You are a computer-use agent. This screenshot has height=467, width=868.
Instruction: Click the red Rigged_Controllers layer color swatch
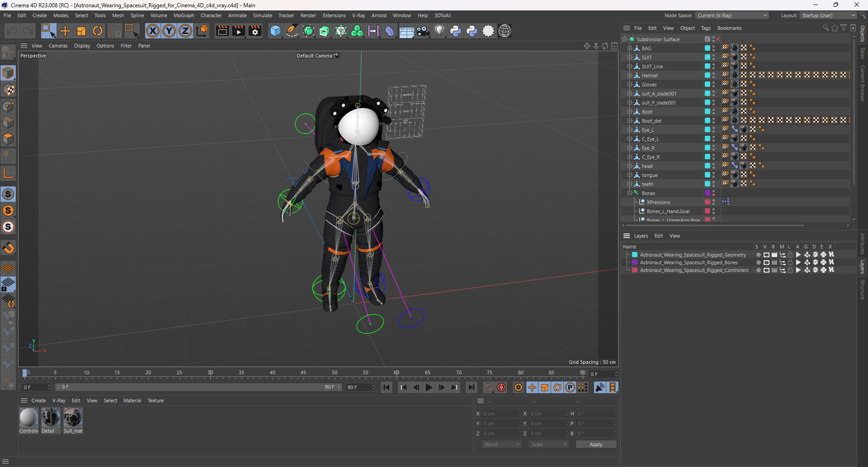634,270
